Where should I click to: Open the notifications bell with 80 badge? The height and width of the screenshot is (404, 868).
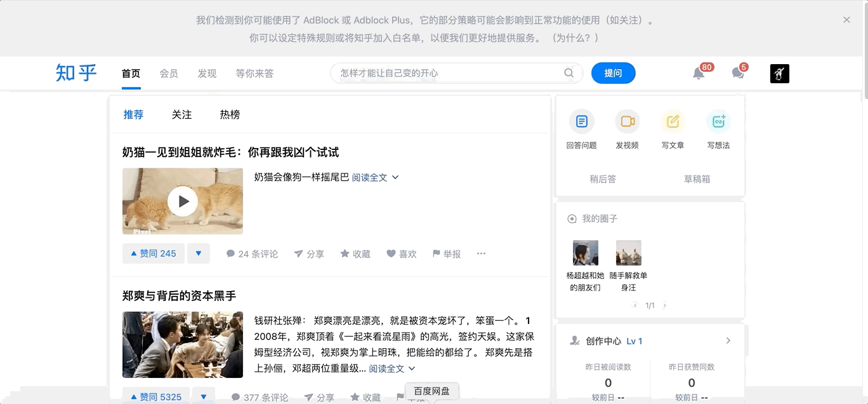click(699, 73)
